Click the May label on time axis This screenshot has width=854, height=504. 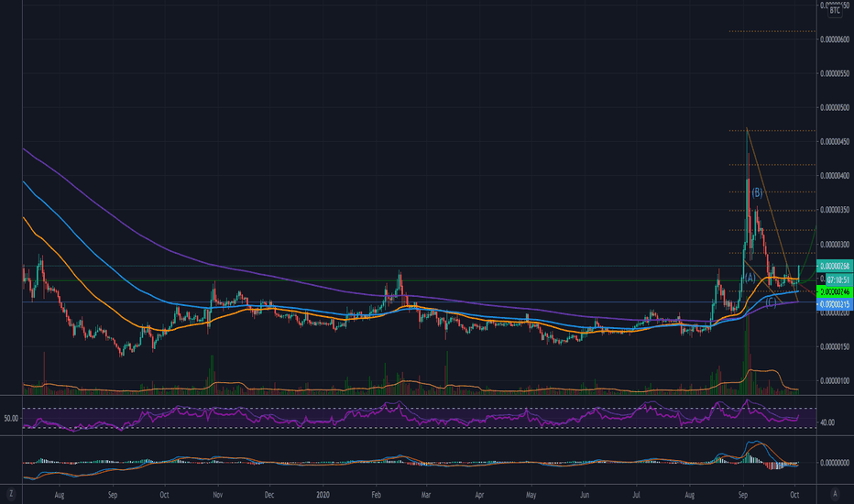(531, 495)
